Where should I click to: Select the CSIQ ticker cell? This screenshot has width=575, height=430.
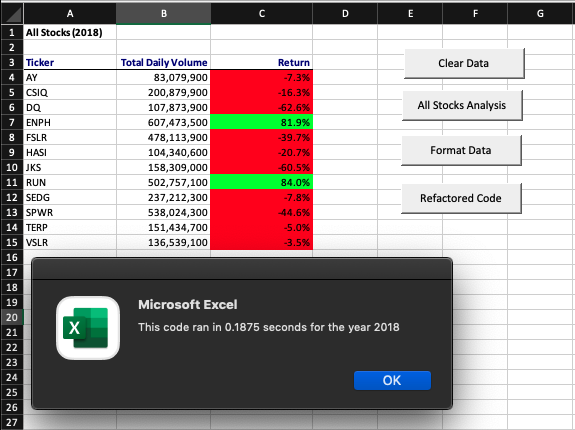point(70,92)
